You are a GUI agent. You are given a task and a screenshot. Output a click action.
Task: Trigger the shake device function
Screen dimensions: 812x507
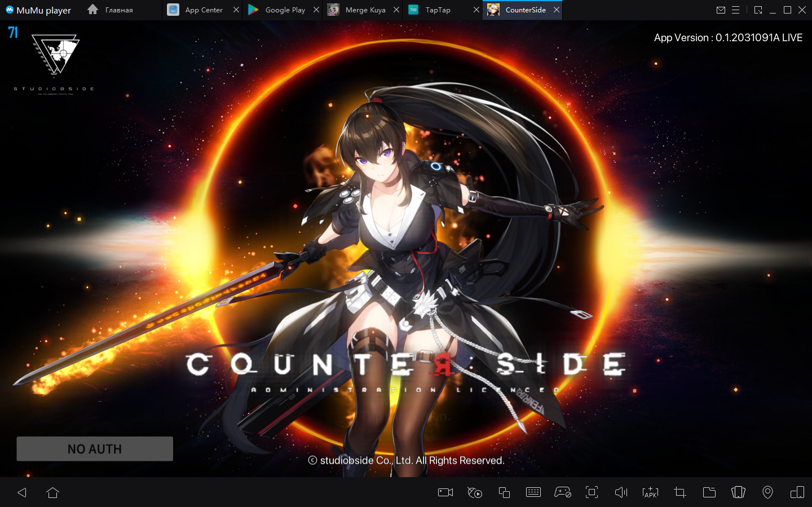click(x=738, y=492)
